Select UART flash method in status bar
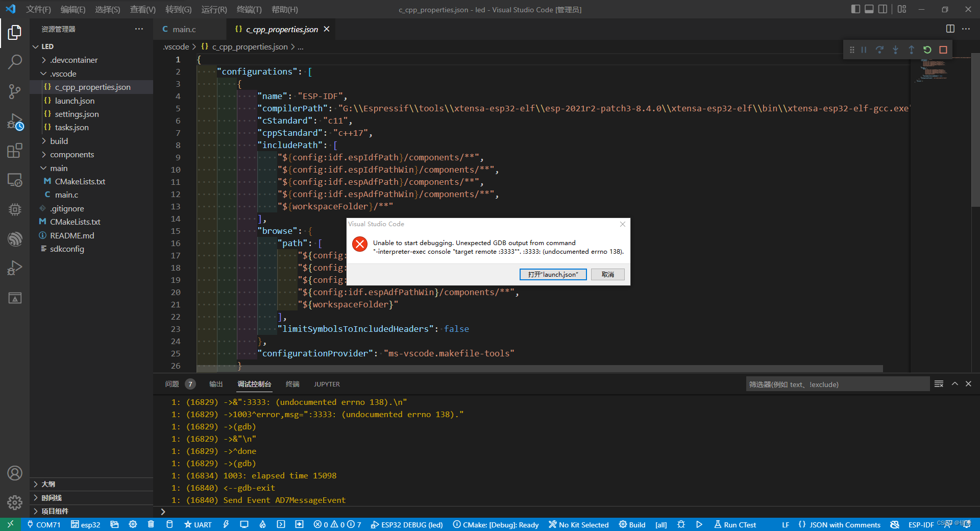Viewport: 980px width, 531px height. (198, 524)
